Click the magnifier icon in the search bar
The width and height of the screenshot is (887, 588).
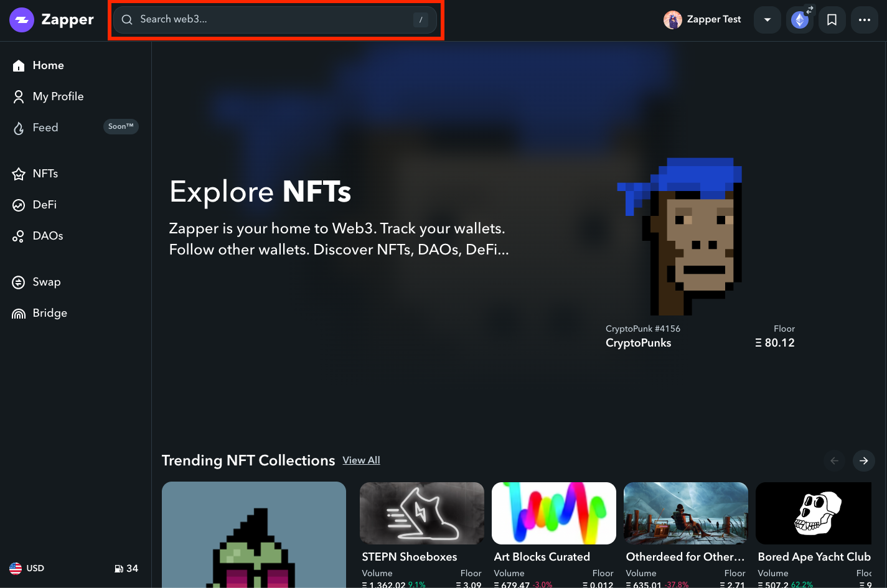(127, 20)
